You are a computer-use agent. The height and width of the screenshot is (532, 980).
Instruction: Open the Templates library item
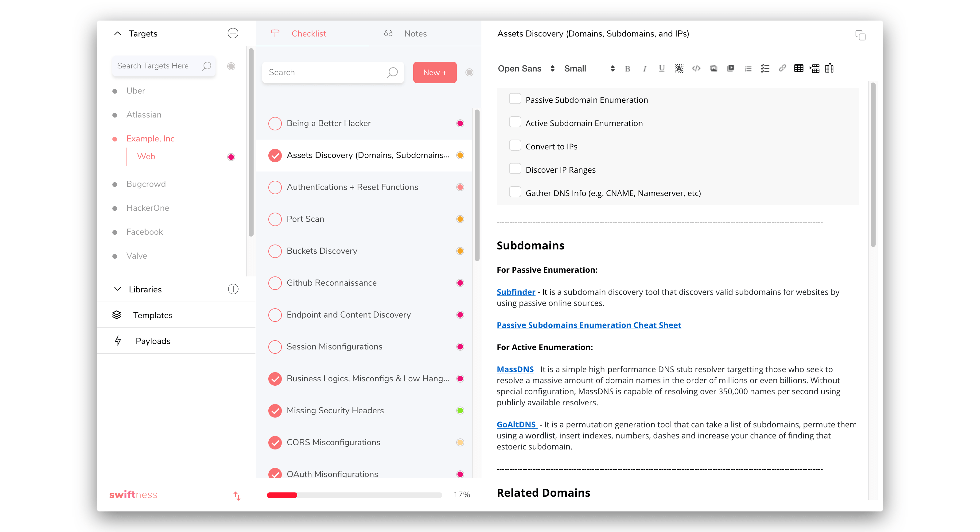153,315
